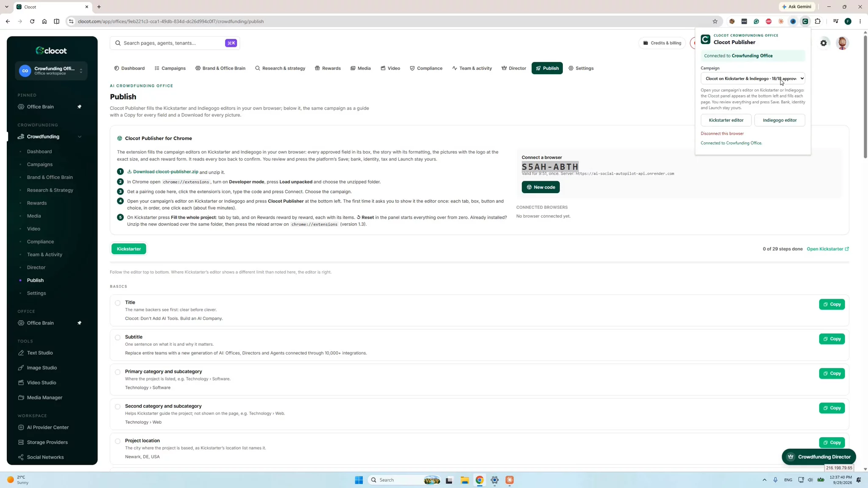Viewport: 868px width, 488px height.
Task: Switch to the Rewards tab
Action: click(x=328, y=68)
